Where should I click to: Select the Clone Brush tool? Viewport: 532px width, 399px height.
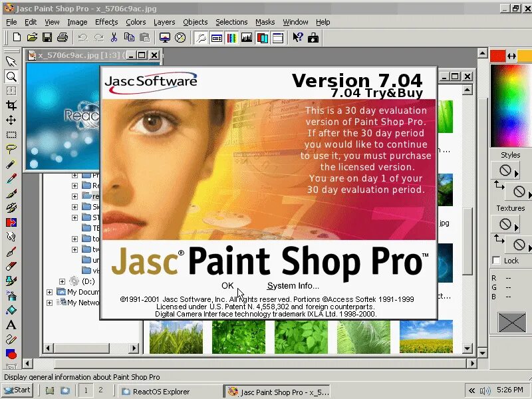[x=11, y=207]
